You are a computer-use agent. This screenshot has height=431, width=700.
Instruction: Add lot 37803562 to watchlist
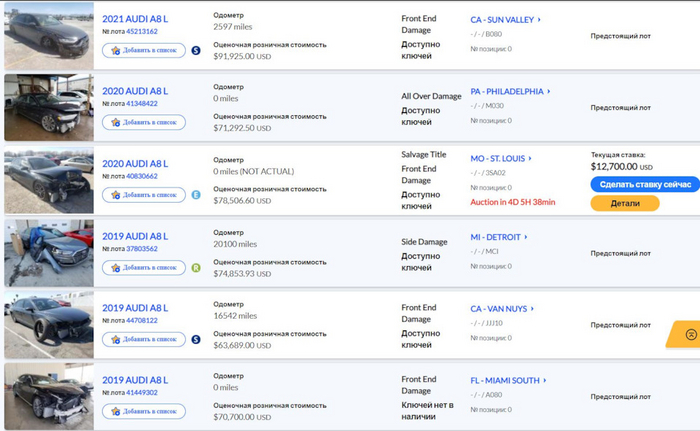coord(144,267)
